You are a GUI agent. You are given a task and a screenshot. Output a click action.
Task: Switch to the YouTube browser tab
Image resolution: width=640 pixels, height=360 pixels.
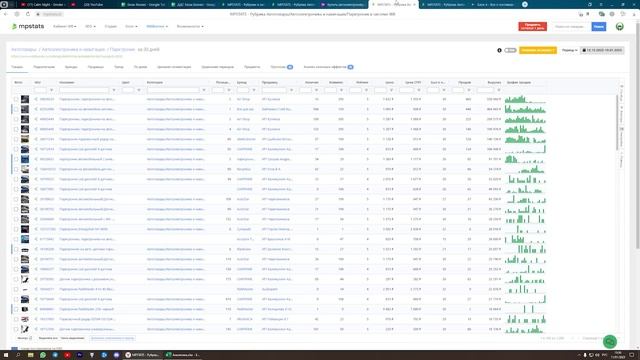tap(93, 4)
